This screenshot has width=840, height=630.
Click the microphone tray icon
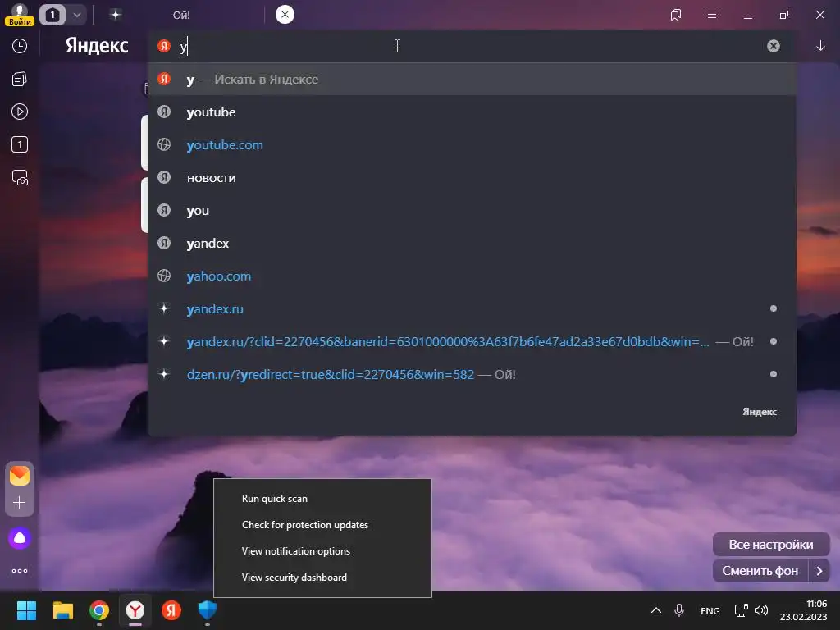pyautogui.click(x=678, y=610)
